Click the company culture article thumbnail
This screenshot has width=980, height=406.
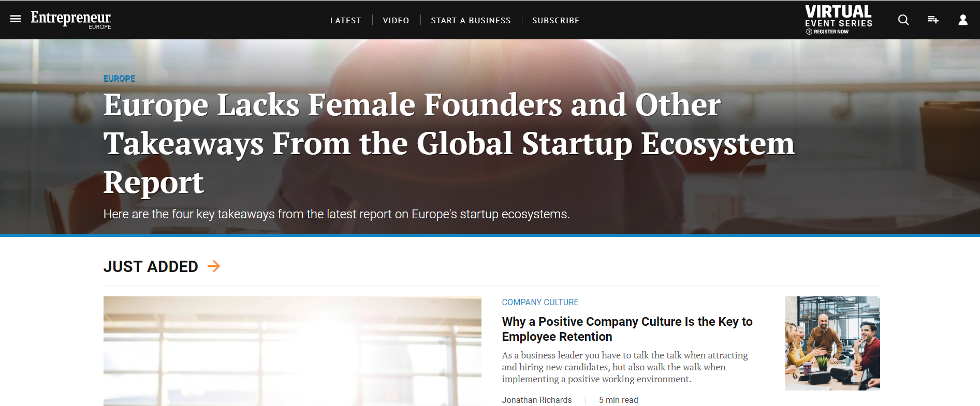tap(832, 343)
